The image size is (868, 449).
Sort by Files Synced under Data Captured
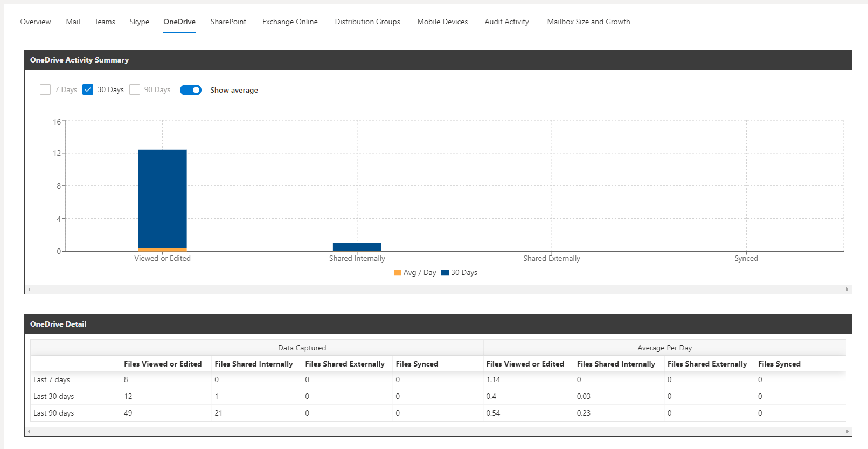point(417,364)
